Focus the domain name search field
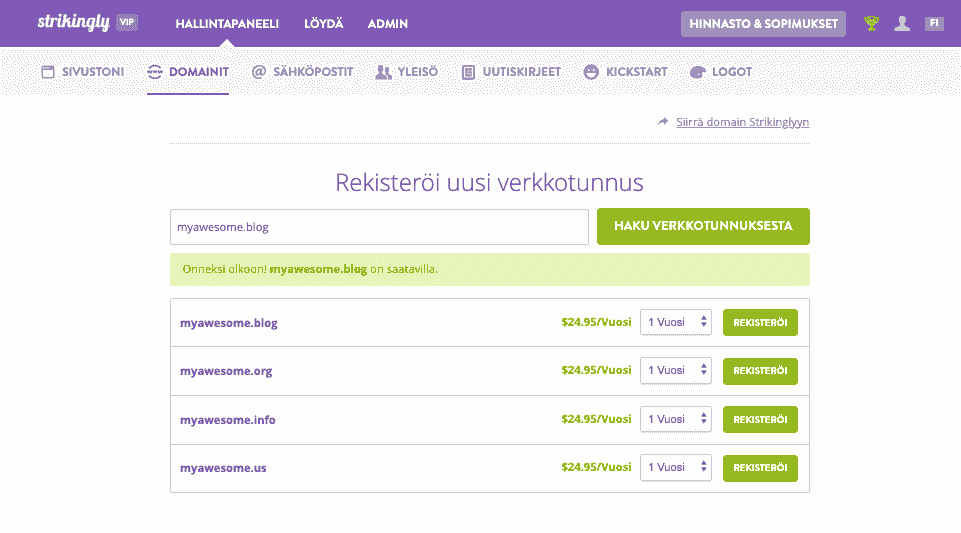Screen dimensions: 961x533 coord(379,227)
